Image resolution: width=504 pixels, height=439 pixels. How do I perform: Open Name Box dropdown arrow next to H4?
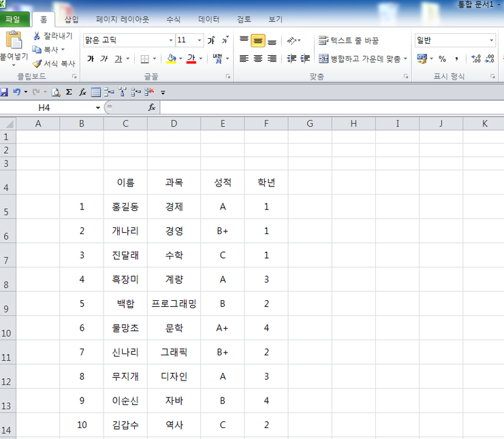pyautogui.click(x=97, y=108)
